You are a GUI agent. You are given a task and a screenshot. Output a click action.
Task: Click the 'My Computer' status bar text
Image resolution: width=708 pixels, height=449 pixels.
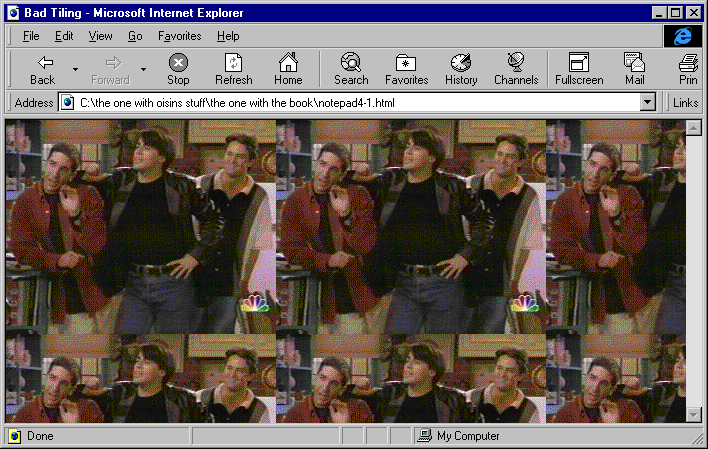[x=468, y=436]
